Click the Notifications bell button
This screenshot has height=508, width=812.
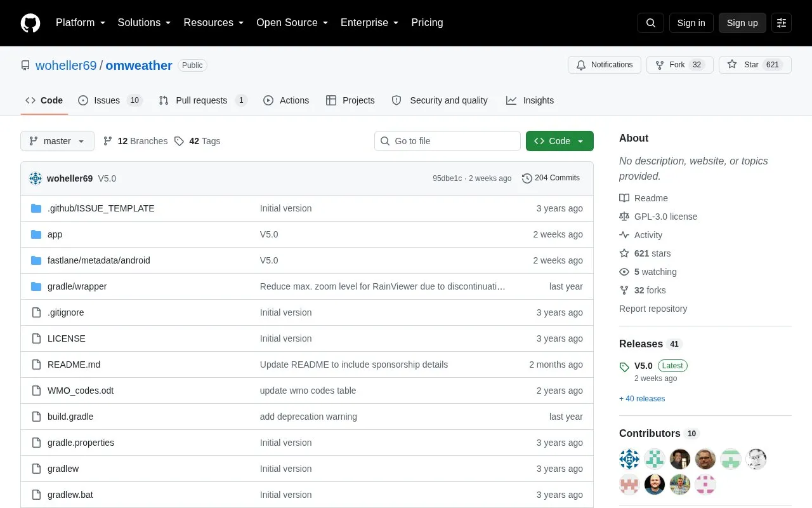(605, 65)
